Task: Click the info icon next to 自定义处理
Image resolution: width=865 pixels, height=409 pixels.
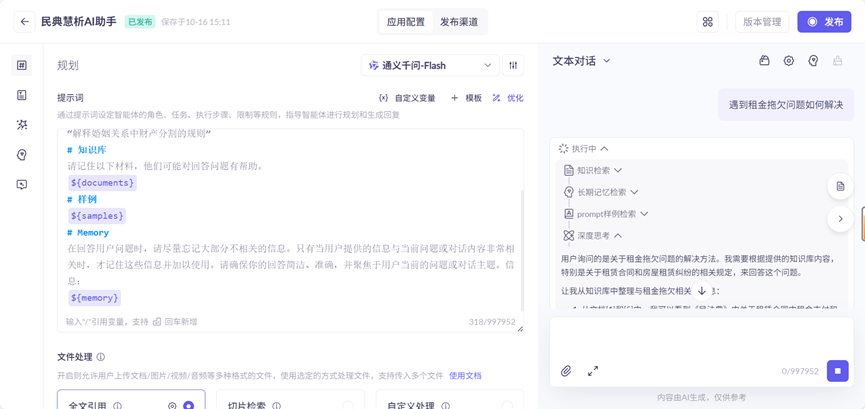Action: (445, 406)
